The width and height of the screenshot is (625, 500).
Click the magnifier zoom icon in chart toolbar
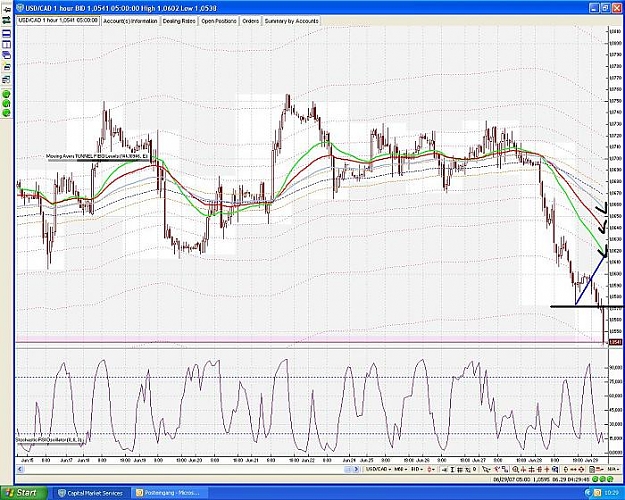click(x=515, y=469)
